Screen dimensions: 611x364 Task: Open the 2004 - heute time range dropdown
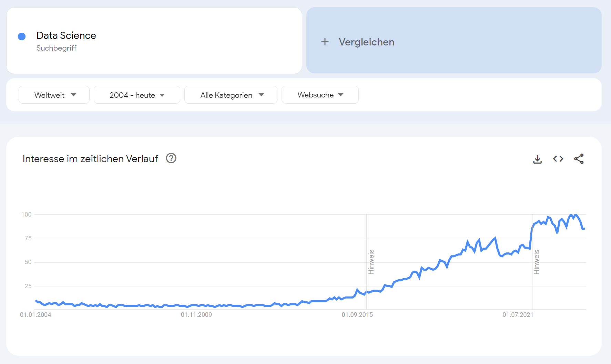click(137, 95)
